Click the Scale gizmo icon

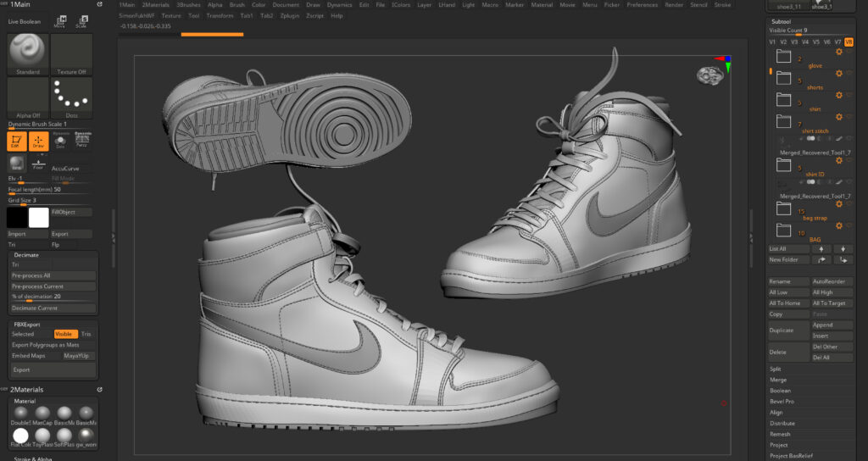(81, 21)
